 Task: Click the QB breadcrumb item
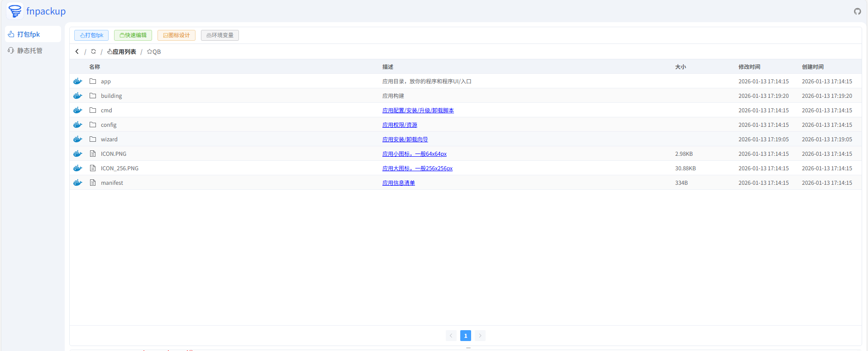[154, 52]
